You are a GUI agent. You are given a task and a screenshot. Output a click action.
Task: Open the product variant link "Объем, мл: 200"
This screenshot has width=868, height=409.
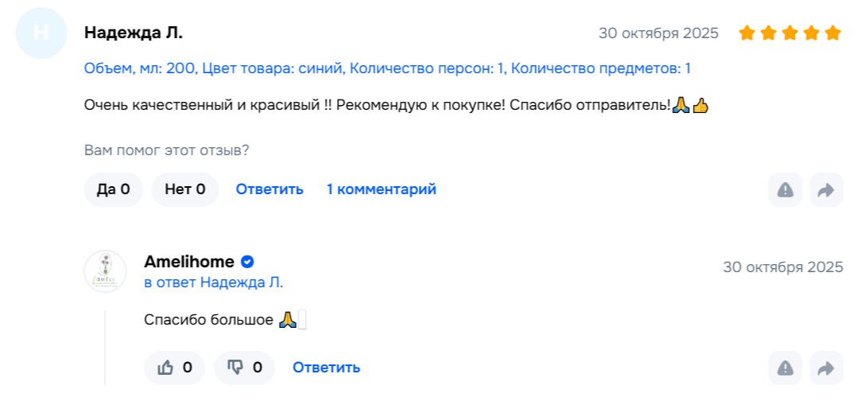coord(140,68)
